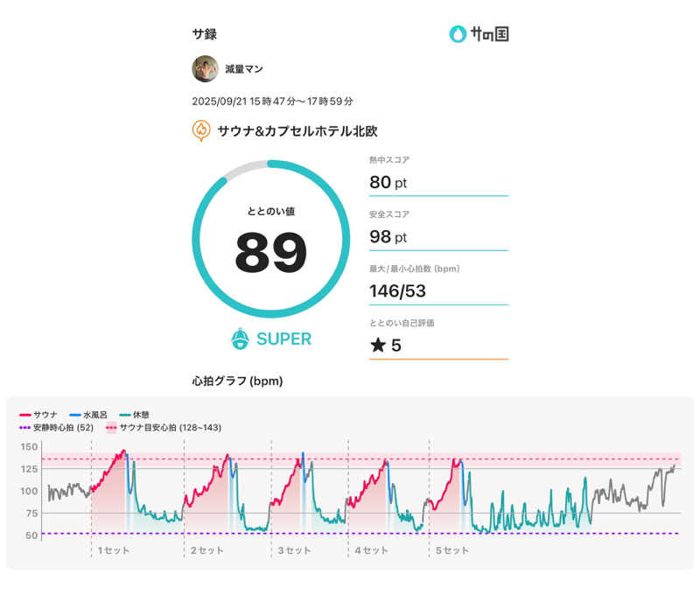Screen dimensions: 700x595
Task: Select the 2セット marker on the graph
Action: point(204,550)
